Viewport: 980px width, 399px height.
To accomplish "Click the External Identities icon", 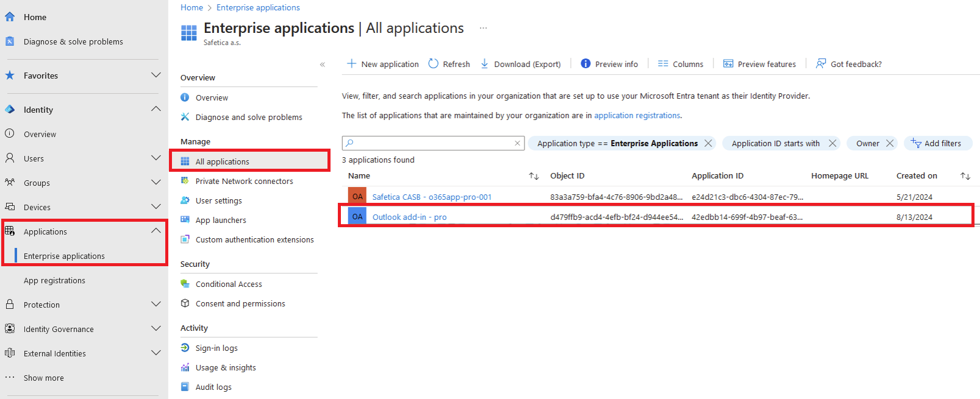I will [x=10, y=353].
